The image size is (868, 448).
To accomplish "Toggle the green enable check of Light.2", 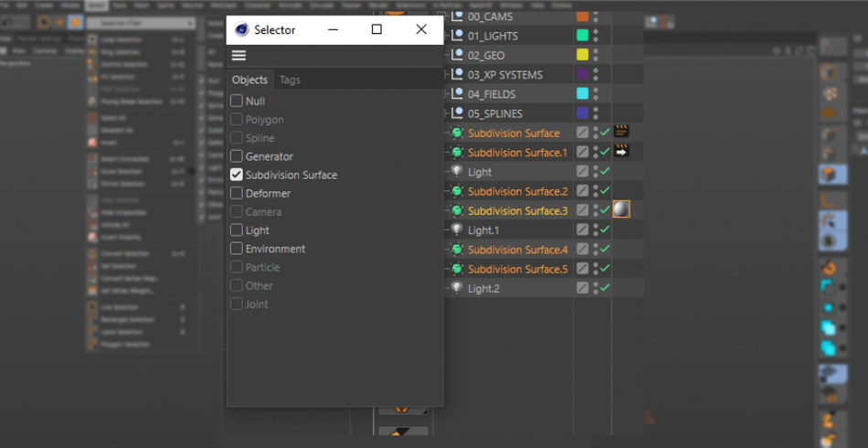I will pyautogui.click(x=605, y=287).
